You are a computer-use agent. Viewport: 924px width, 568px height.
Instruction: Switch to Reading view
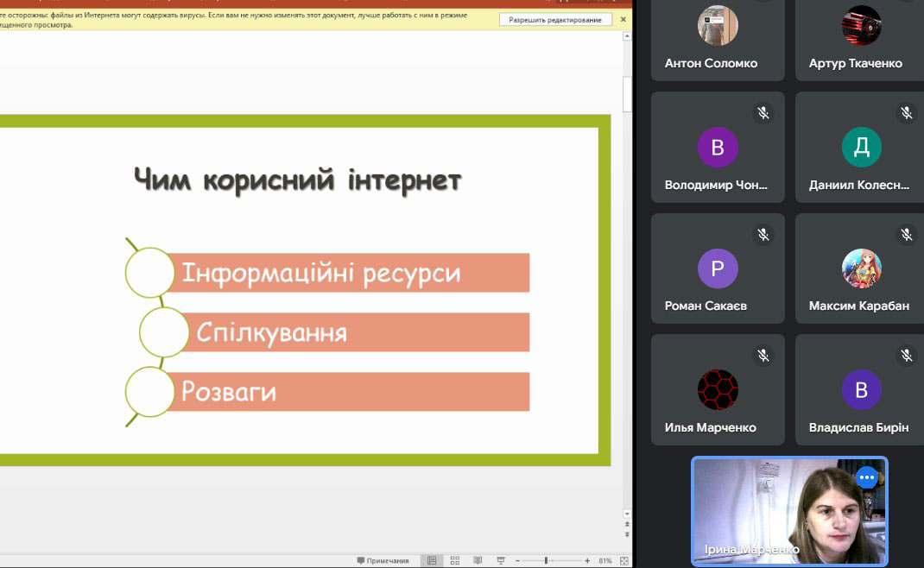(478, 560)
